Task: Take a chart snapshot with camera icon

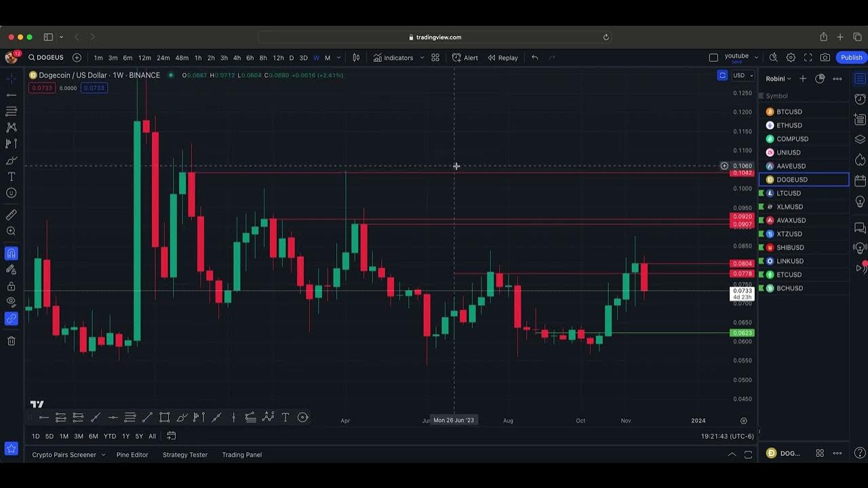Action: pyautogui.click(x=825, y=58)
